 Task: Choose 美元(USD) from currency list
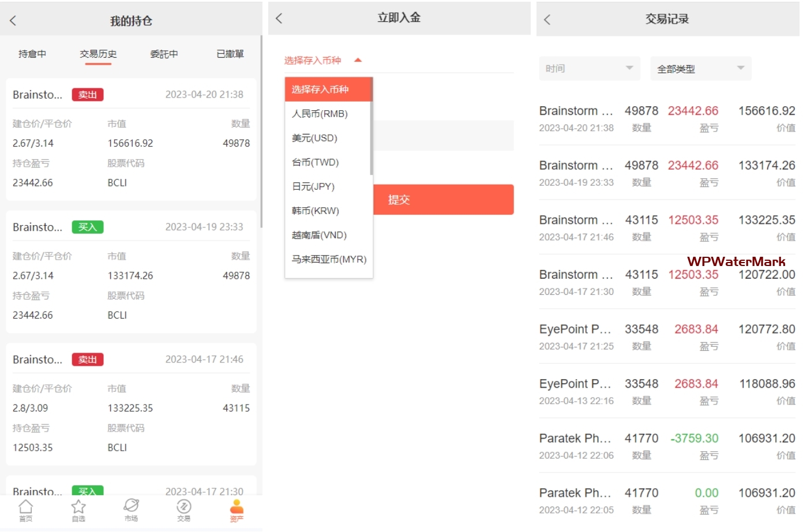point(314,138)
